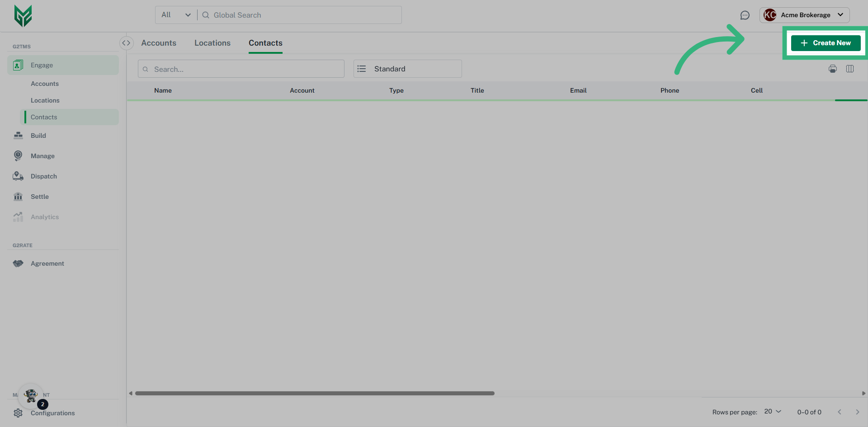Select the Contacts tab

(x=265, y=43)
